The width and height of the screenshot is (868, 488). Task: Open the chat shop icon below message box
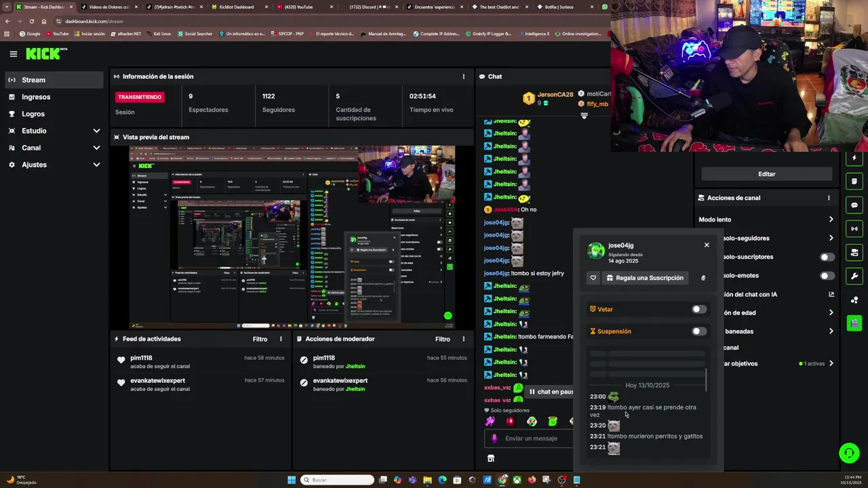(x=491, y=459)
